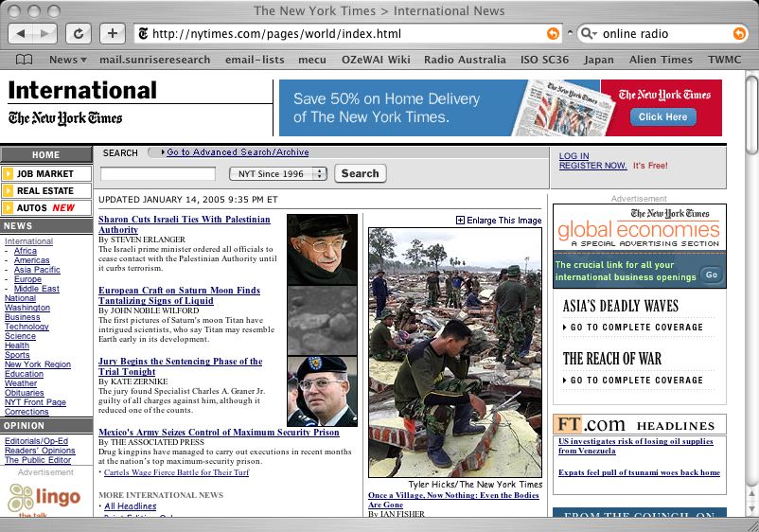Open the Africa section link
The width and height of the screenshot is (759, 532).
tap(26, 251)
